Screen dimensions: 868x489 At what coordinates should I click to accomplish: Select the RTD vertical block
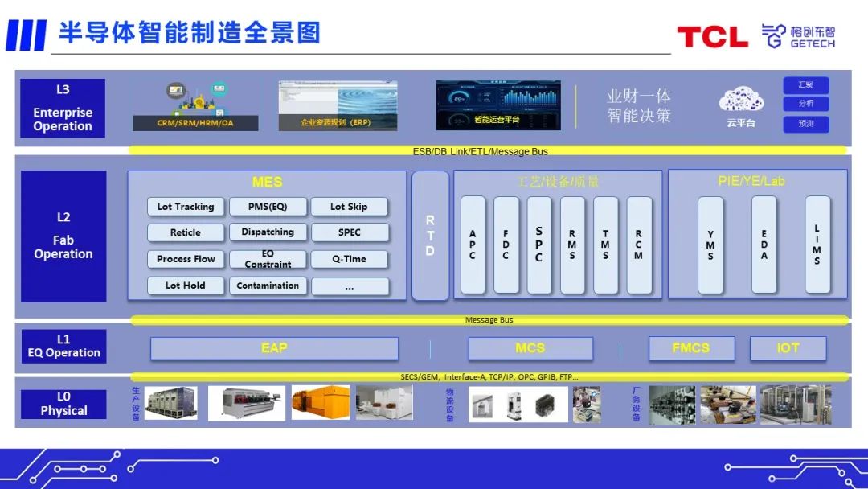tap(430, 236)
